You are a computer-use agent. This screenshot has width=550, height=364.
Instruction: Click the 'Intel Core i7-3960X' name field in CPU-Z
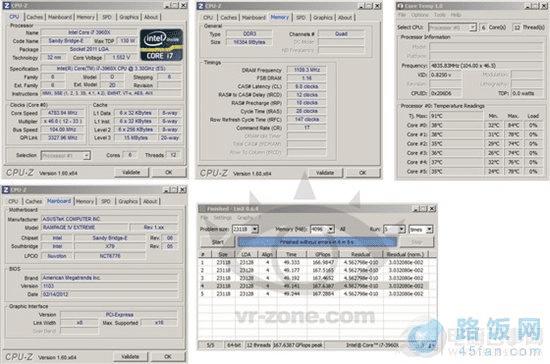pyautogui.click(x=89, y=32)
